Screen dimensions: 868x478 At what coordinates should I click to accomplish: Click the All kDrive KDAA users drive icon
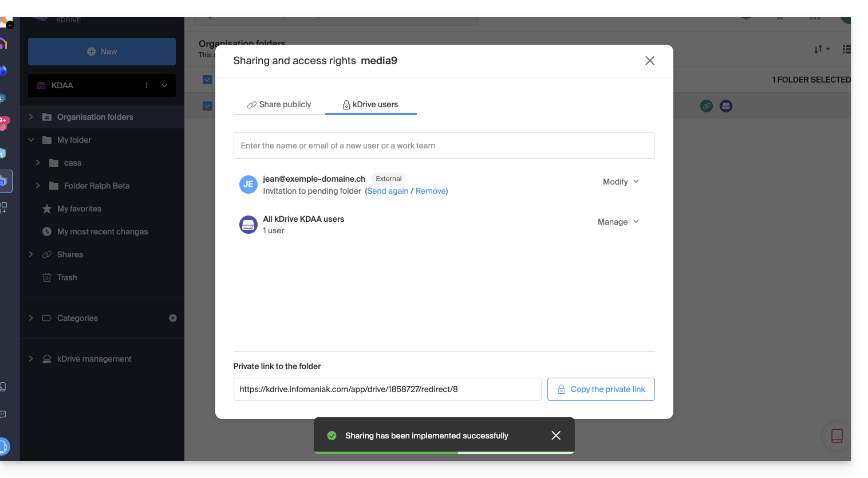tap(248, 225)
